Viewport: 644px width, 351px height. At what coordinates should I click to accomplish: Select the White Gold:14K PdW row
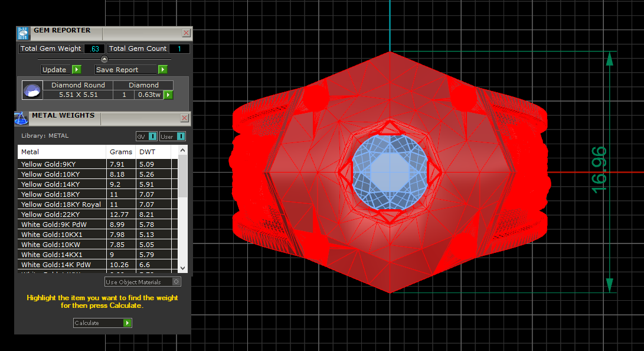click(x=56, y=265)
